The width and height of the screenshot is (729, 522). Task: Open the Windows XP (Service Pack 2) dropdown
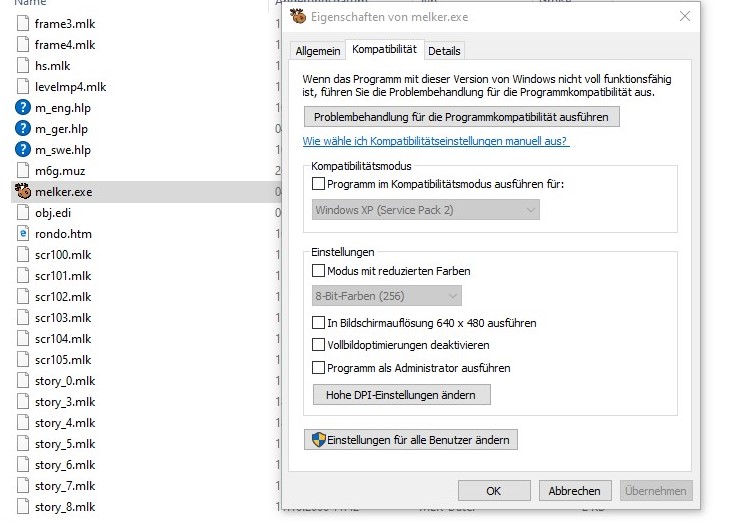(x=426, y=210)
